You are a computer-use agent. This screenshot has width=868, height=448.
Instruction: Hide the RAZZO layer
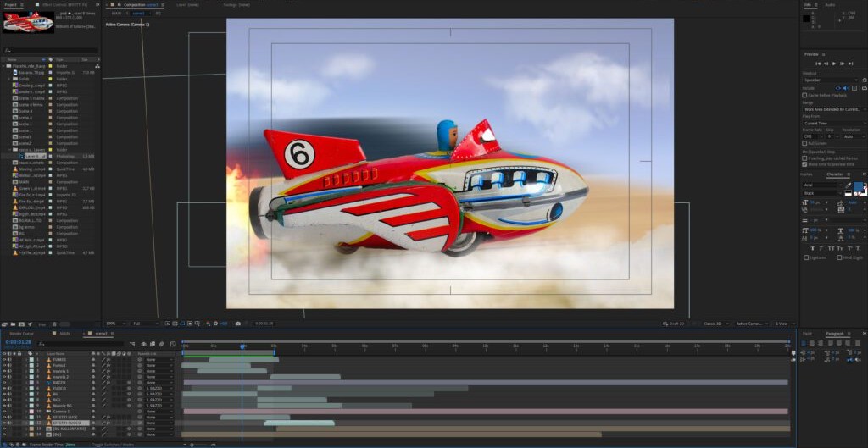coord(4,383)
